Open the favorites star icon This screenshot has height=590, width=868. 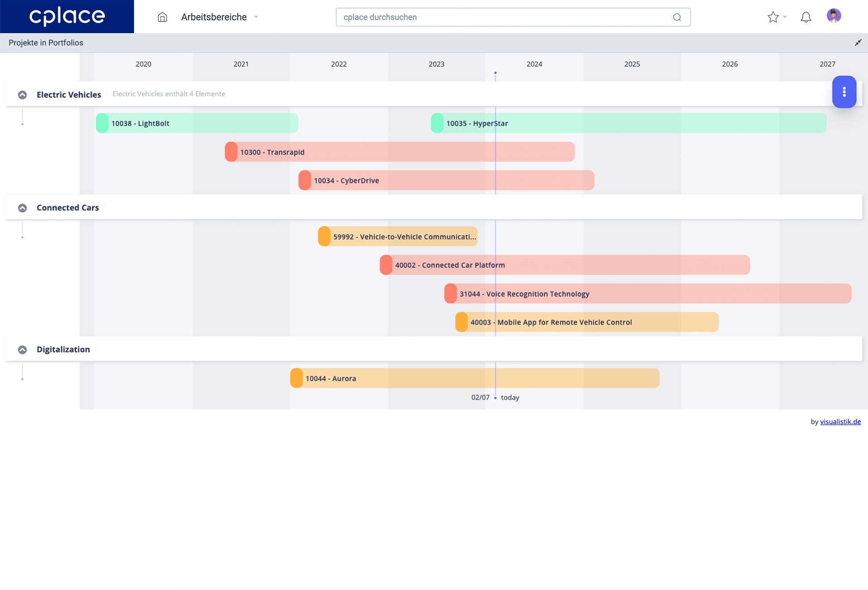(773, 17)
